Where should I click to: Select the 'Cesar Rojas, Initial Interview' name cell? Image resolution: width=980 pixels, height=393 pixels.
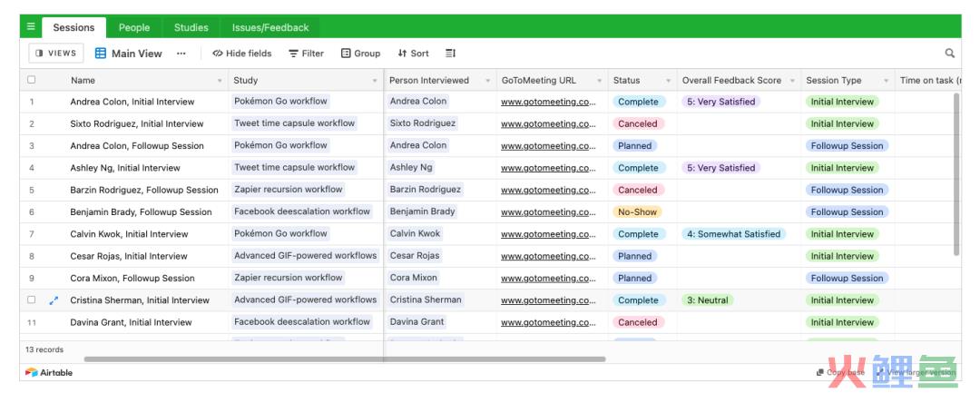[x=129, y=256]
